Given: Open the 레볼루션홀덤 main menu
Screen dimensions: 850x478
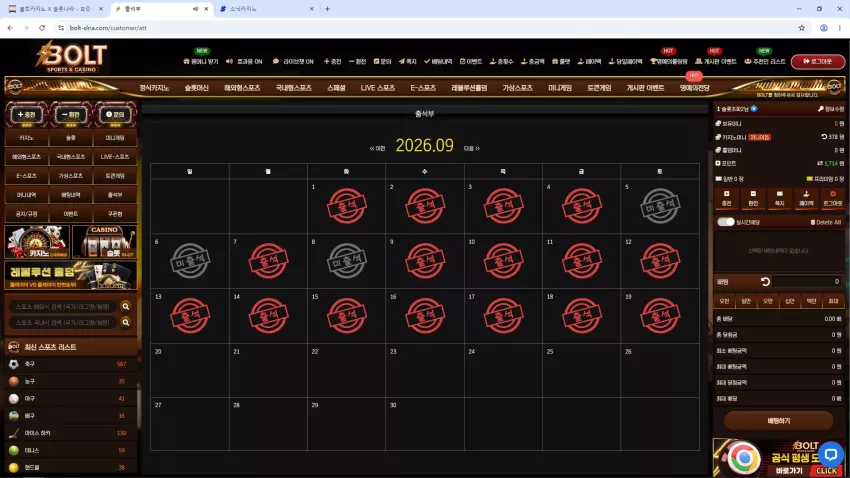Looking at the screenshot, I should [x=469, y=88].
